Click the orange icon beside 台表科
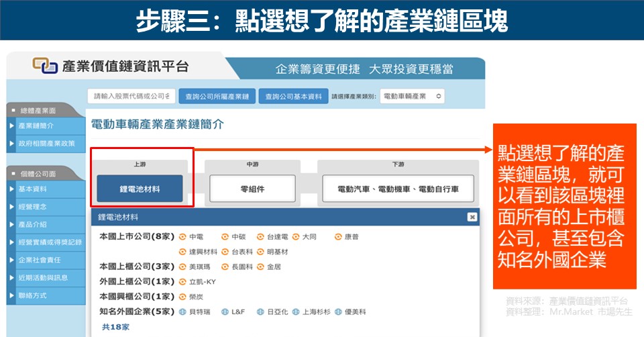 click(225, 252)
